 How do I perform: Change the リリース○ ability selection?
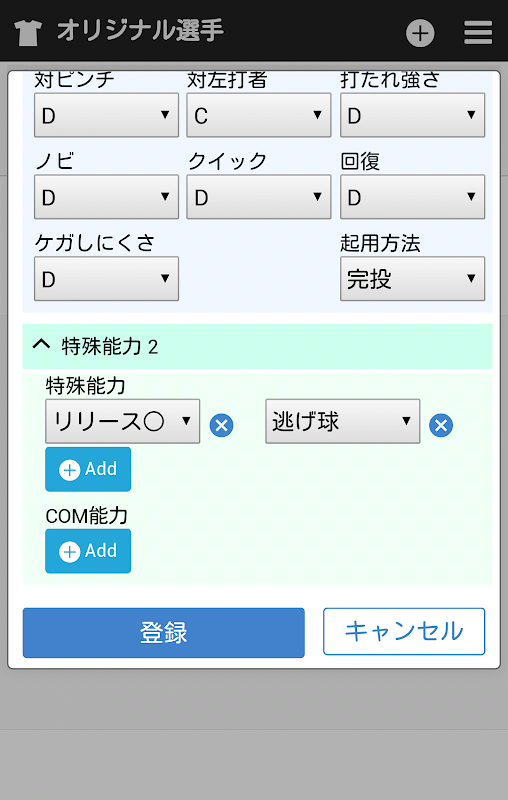tap(122, 421)
